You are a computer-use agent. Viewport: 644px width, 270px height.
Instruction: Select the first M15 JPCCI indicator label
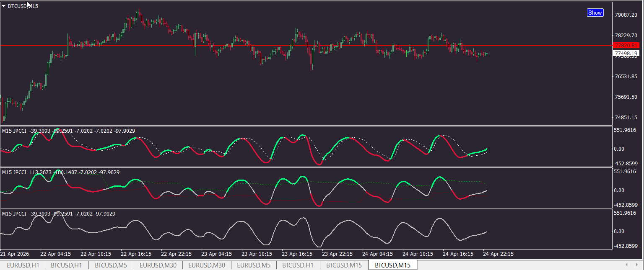coord(68,131)
